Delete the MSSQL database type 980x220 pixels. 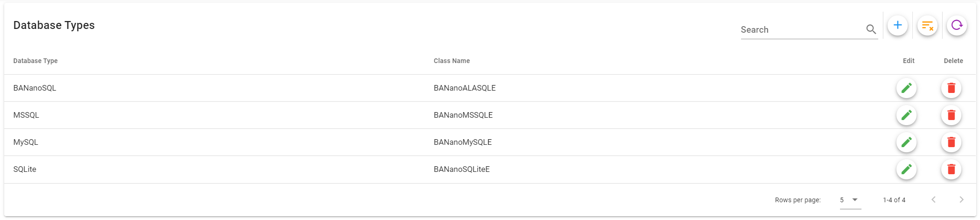pos(951,115)
